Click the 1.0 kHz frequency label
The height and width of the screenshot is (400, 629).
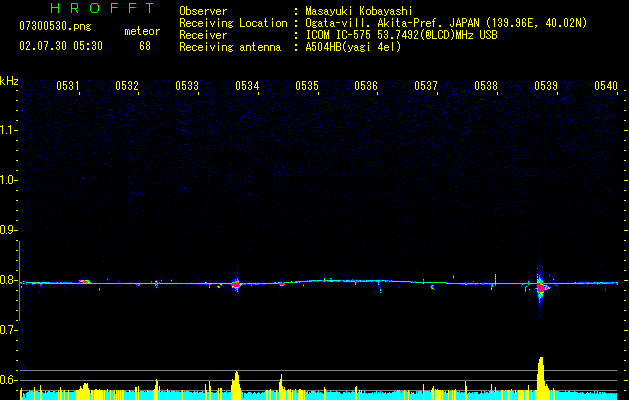click(x=9, y=180)
